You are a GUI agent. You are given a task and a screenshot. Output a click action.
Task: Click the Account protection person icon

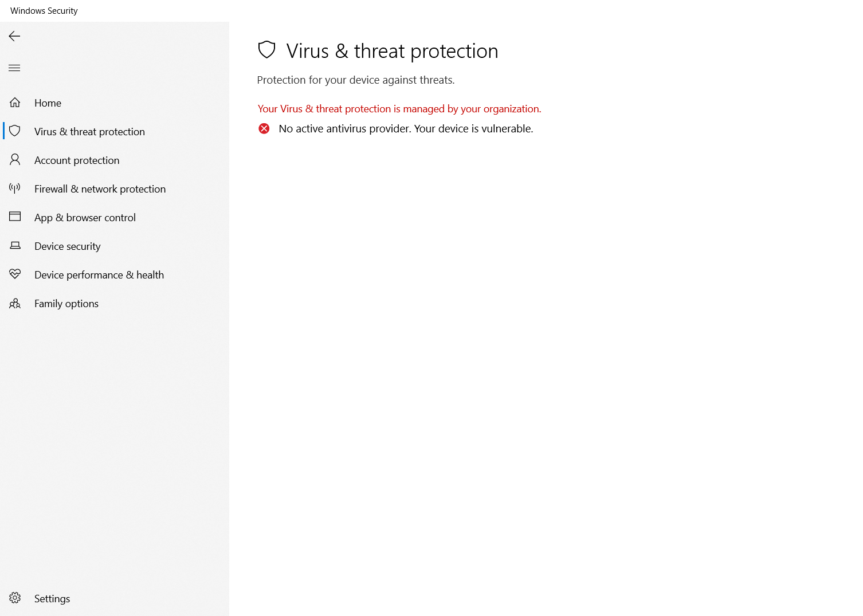15,160
